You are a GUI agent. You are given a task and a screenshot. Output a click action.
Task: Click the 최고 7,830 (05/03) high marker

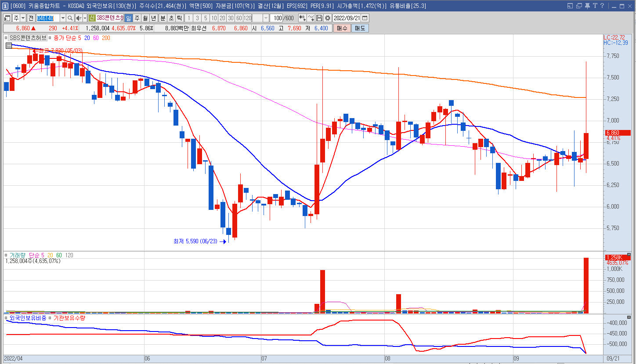(x=58, y=51)
